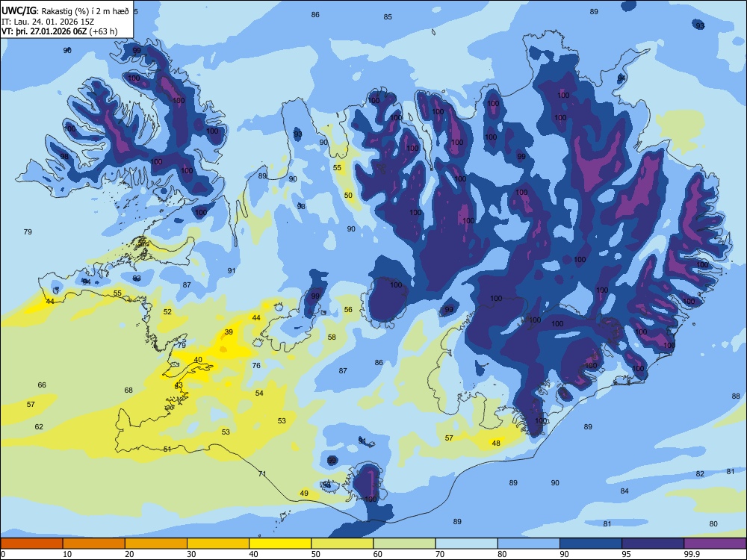Click the humidity value '52' on the map

(167, 312)
